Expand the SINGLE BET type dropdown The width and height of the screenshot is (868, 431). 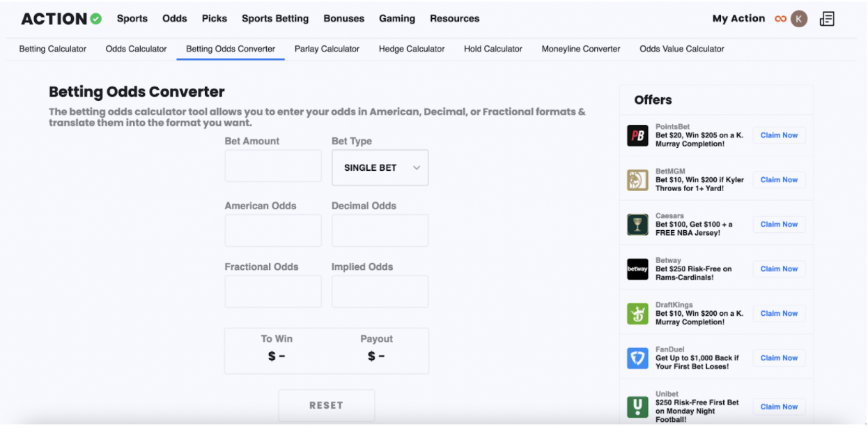tap(380, 167)
